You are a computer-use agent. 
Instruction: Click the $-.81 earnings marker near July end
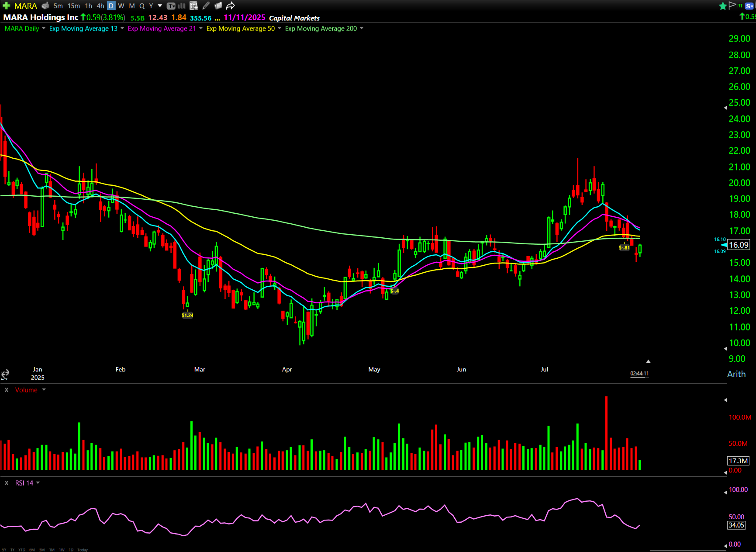625,247
